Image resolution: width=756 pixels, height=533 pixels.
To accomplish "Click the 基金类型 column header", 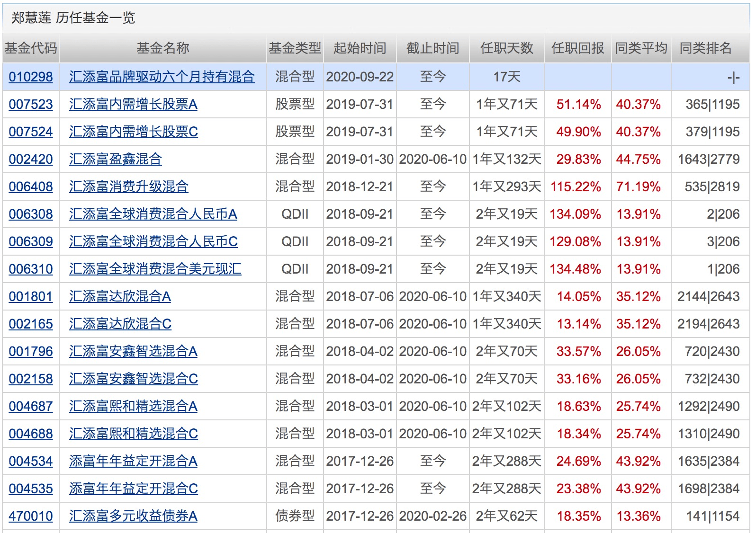I will pyautogui.click(x=295, y=48).
